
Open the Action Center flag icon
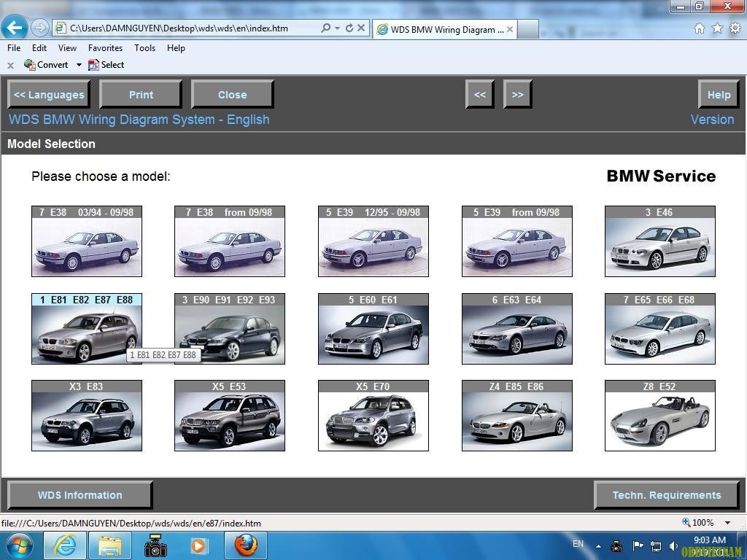[x=638, y=545]
